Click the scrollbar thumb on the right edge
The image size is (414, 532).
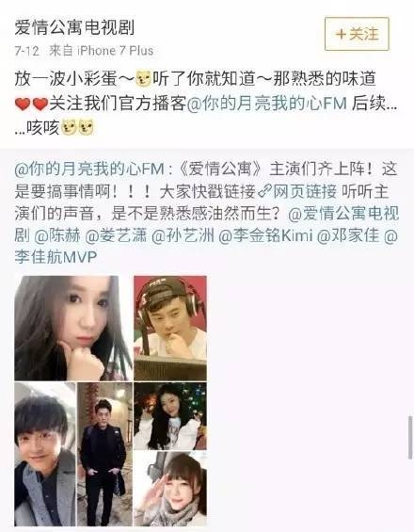point(410,437)
